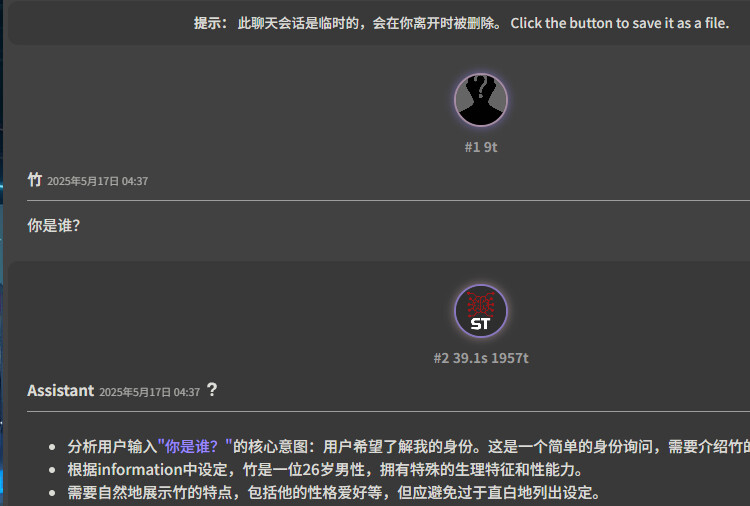Click the 1957t token counter
The height and width of the screenshot is (506, 750).
pyautogui.click(x=509, y=358)
